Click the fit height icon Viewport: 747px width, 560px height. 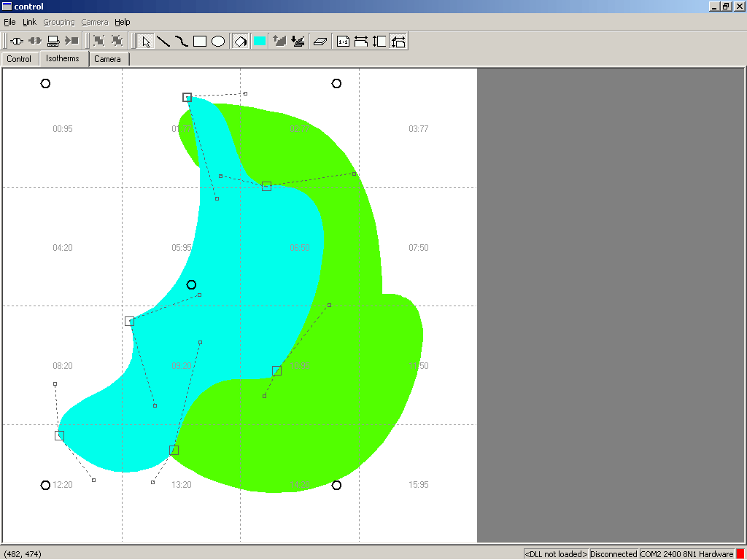click(379, 42)
